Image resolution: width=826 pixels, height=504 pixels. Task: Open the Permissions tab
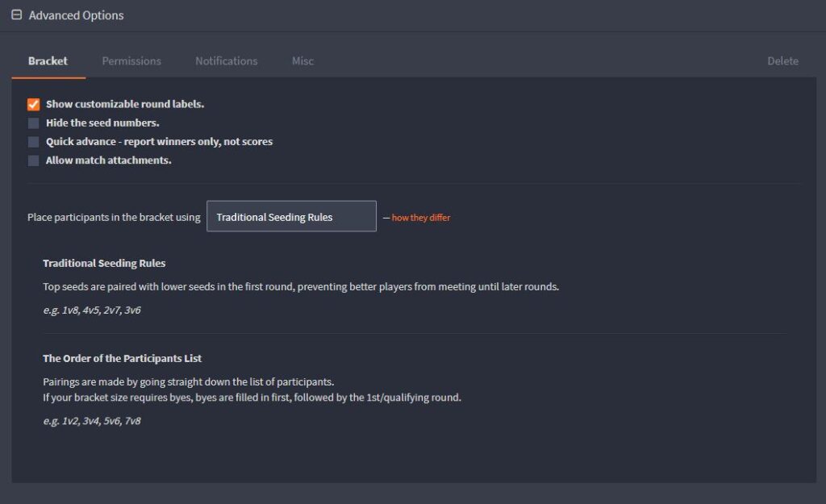click(131, 61)
